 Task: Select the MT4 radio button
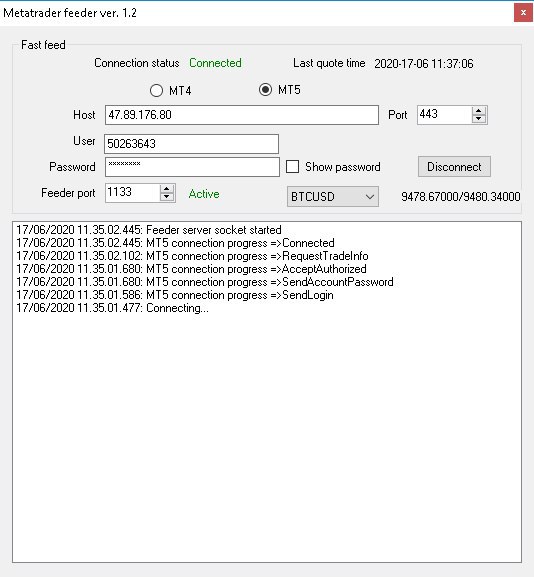pyautogui.click(x=156, y=91)
